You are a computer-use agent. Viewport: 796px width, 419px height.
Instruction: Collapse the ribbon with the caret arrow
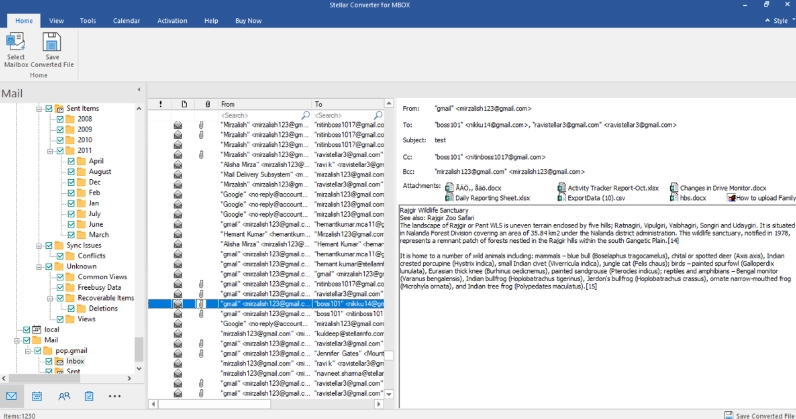767,20
